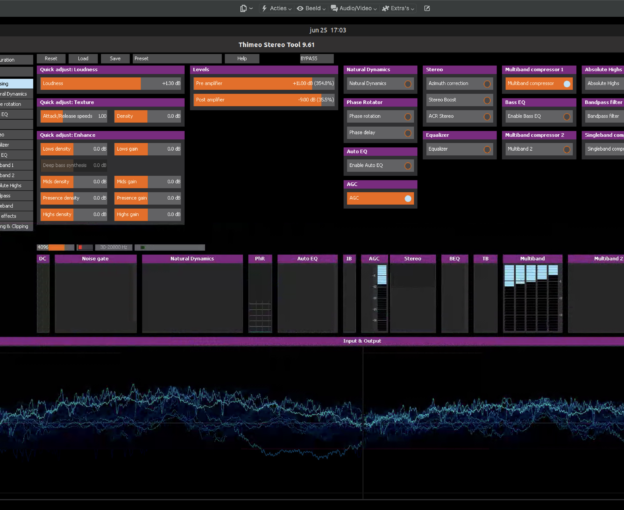The height and width of the screenshot is (510, 624).
Task: Click the Lows density slider
Action: tap(74, 149)
